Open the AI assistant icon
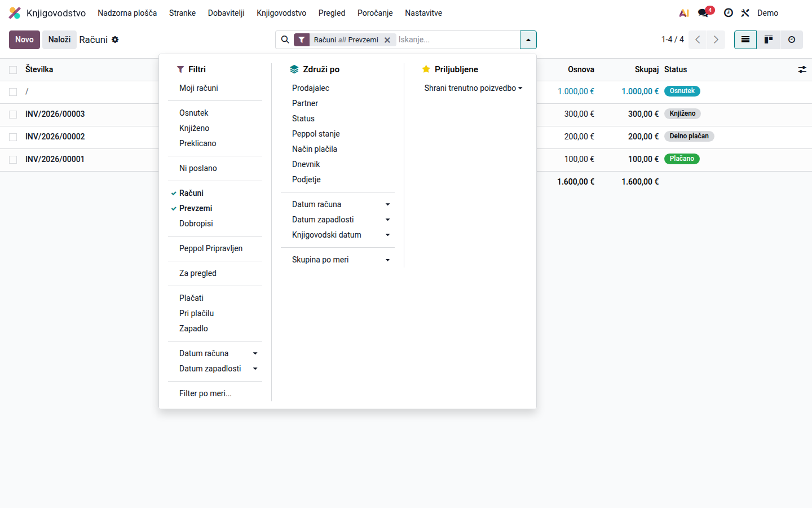812x508 pixels. (x=683, y=13)
